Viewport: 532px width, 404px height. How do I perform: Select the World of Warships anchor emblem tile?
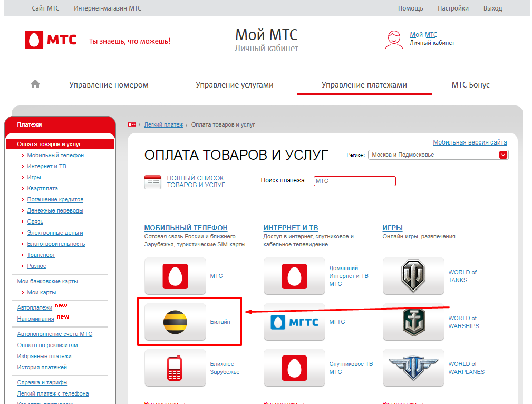[x=413, y=322]
